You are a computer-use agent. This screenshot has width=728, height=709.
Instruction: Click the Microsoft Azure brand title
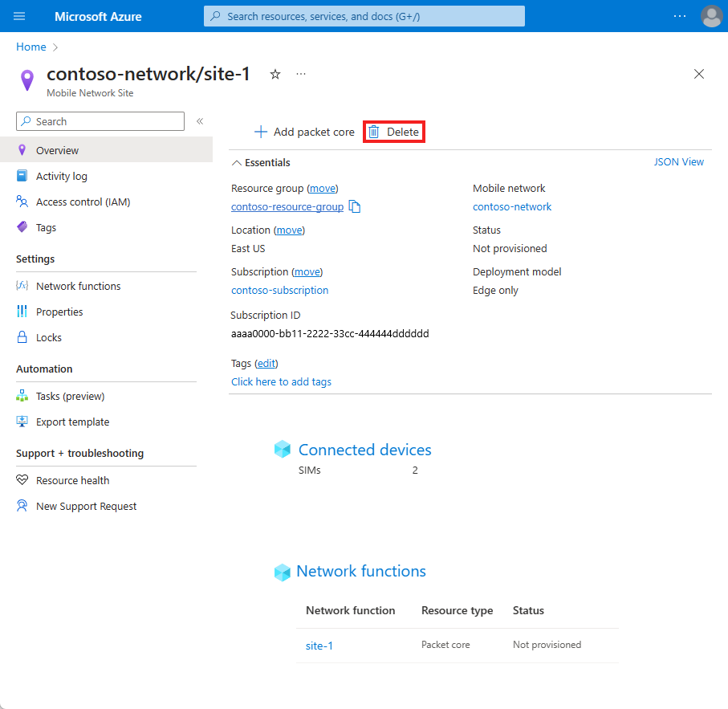point(98,16)
